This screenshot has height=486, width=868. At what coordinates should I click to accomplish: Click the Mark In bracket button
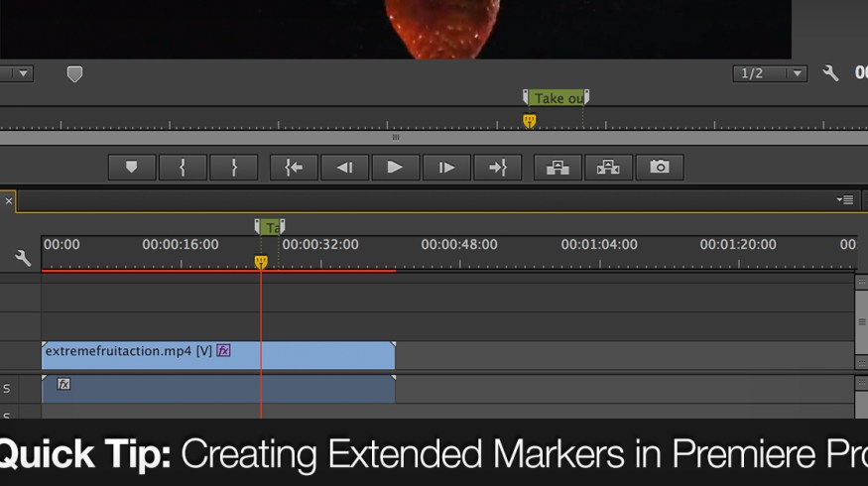coord(183,168)
